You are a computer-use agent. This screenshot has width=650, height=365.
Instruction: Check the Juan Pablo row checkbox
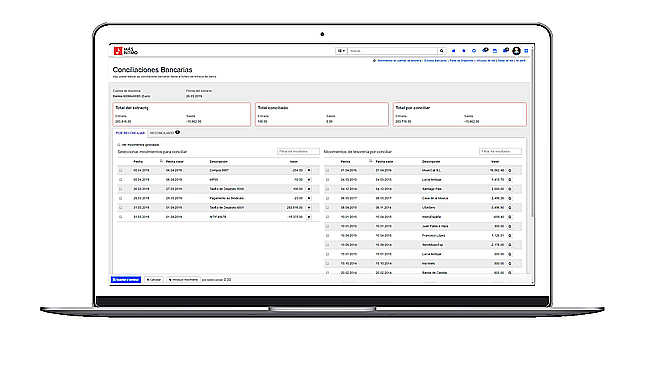(327, 226)
